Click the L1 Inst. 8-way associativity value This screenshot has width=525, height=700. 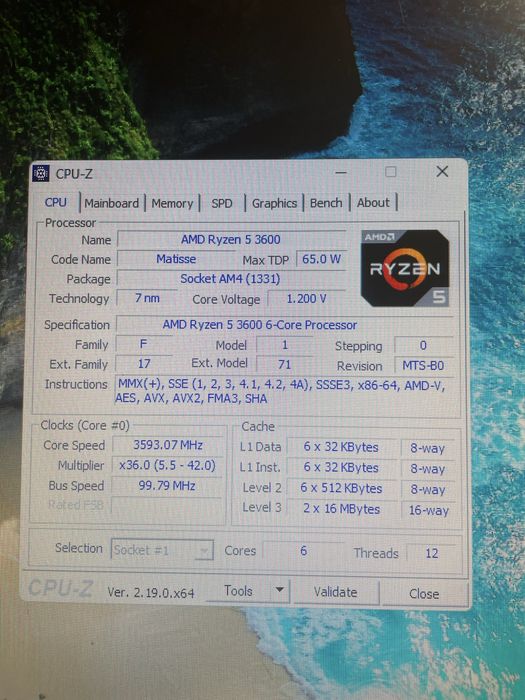click(x=428, y=469)
